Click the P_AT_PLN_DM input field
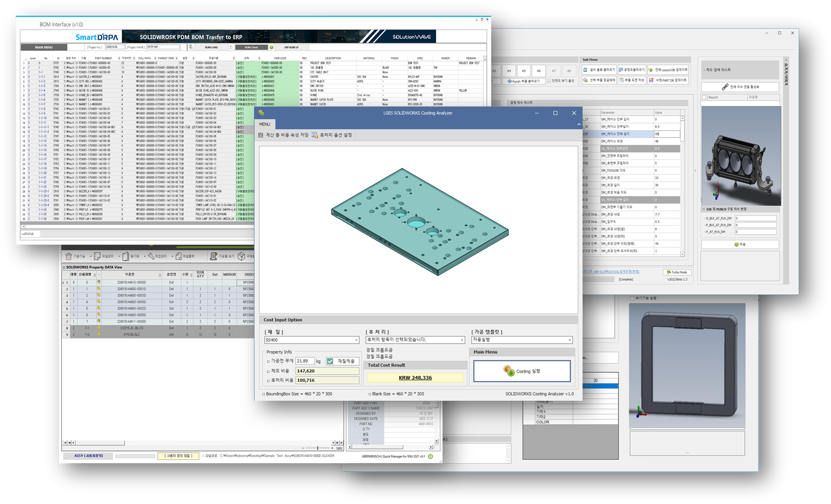Image resolution: width=831 pixels, height=504 pixels. [755, 232]
